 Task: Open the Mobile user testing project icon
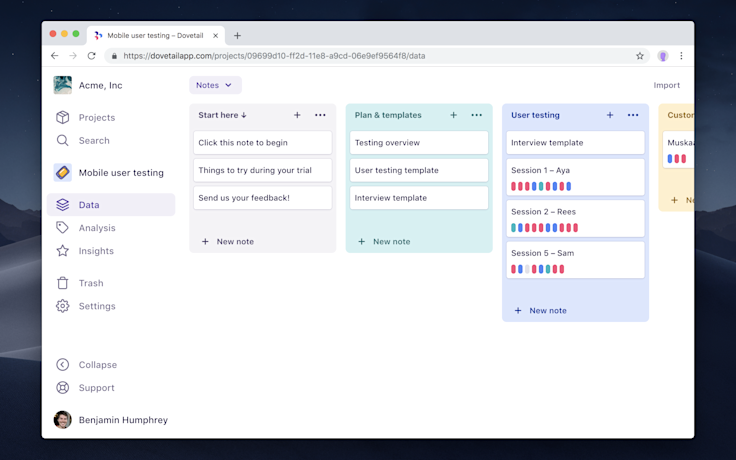pyautogui.click(x=62, y=173)
